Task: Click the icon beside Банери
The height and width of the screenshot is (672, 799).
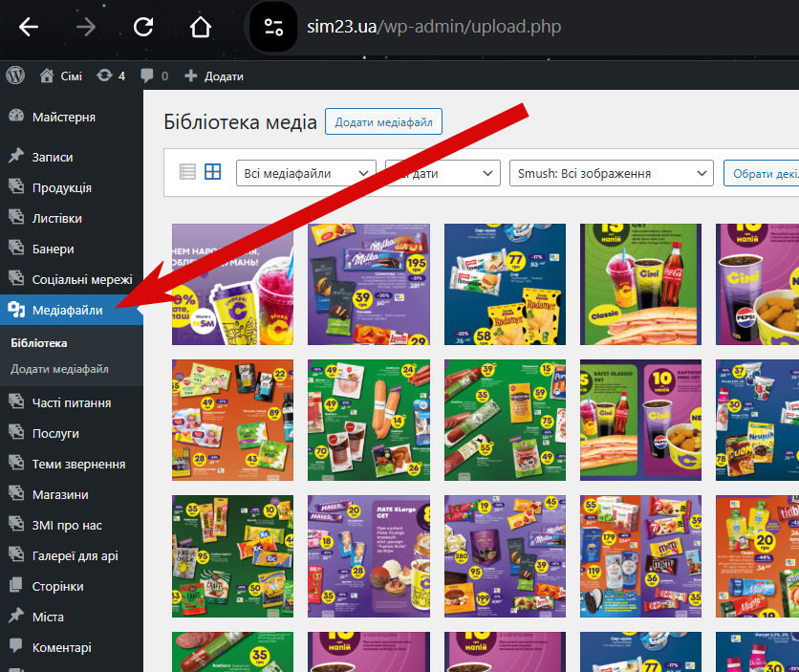Action: tap(16, 248)
